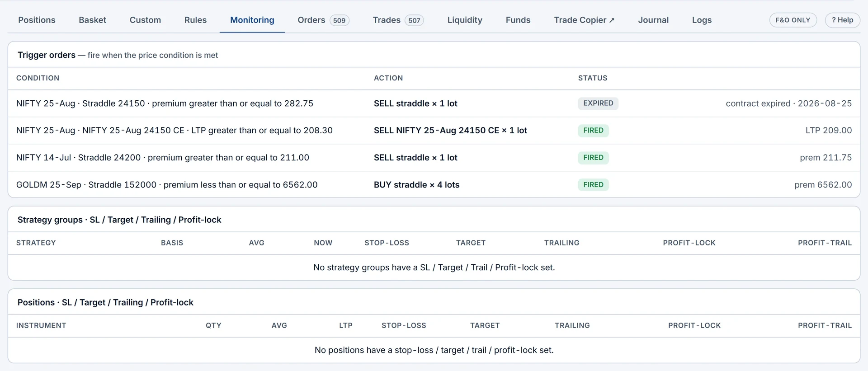Click the STRATEGY column header
The image size is (868, 371).
[36, 243]
